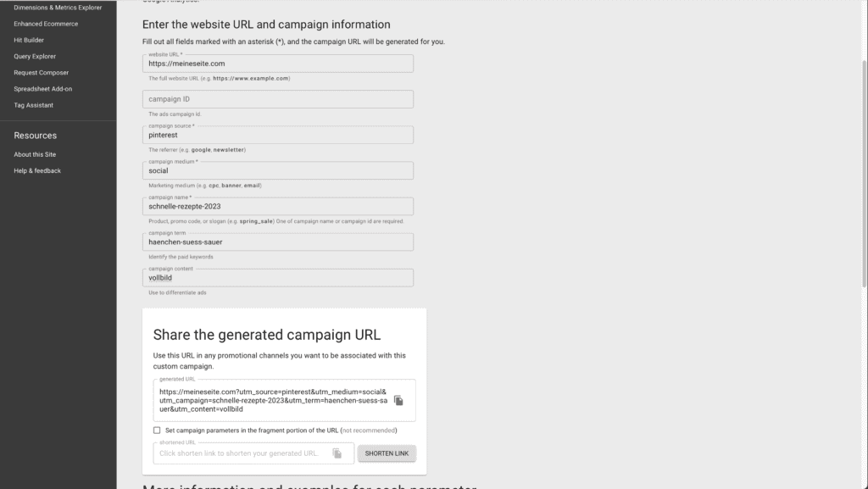
Task: Focus the website URL field
Action: tap(278, 64)
